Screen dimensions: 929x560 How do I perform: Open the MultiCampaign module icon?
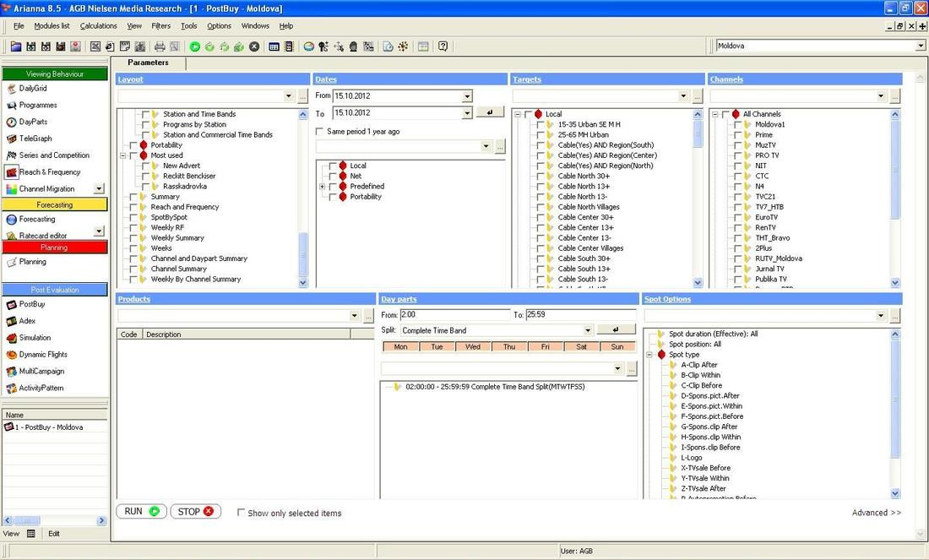[11, 372]
